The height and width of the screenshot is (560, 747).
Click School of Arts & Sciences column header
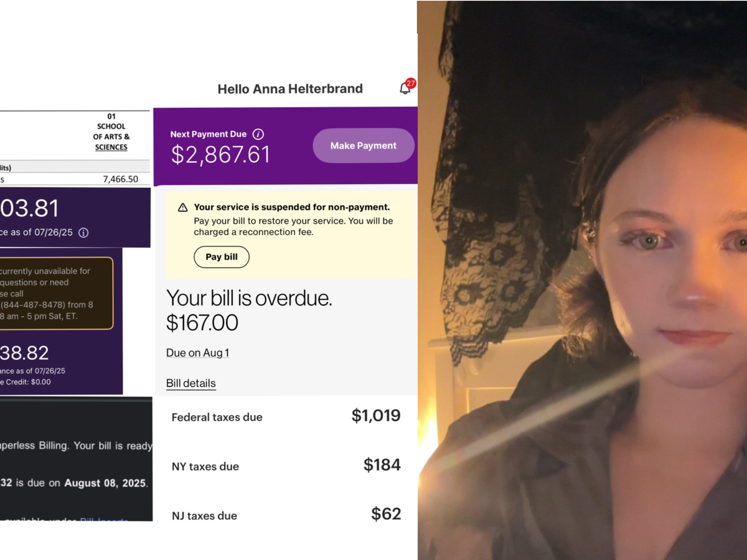111,132
